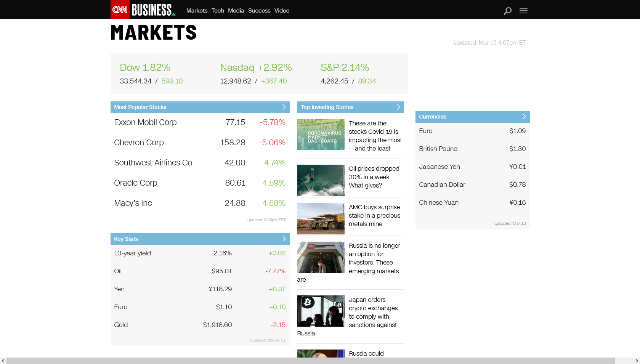
Task: Read 'Japan orders crypto exchanges' story
Action: [x=373, y=312]
